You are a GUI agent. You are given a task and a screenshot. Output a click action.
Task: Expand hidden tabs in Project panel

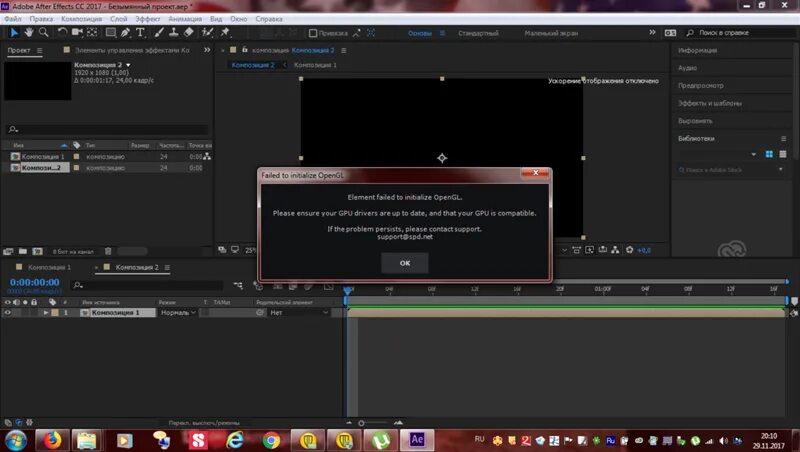coord(207,50)
